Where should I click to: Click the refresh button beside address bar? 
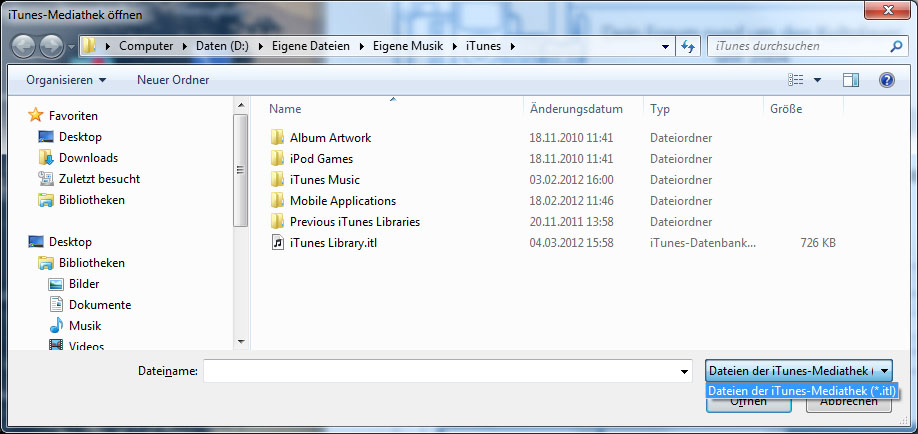point(688,46)
